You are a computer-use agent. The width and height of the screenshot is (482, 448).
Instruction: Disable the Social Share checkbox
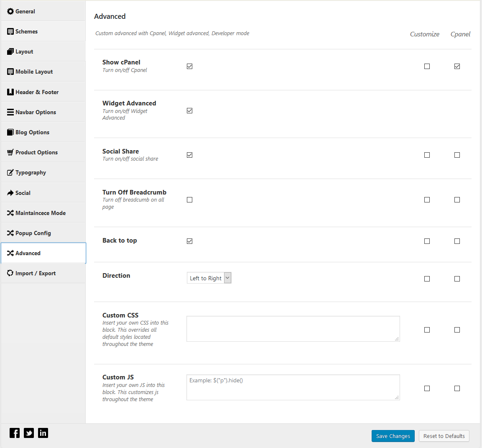pyautogui.click(x=190, y=155)
